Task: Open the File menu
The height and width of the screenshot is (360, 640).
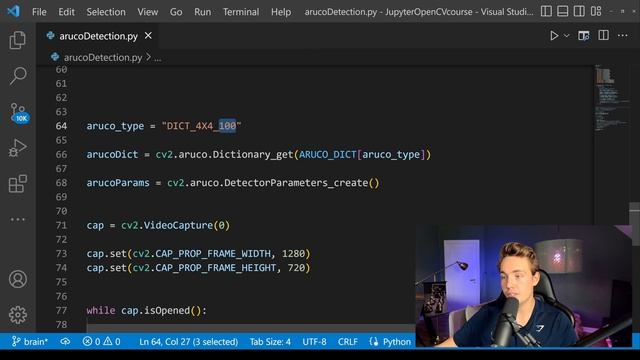Action: (39, 12)
